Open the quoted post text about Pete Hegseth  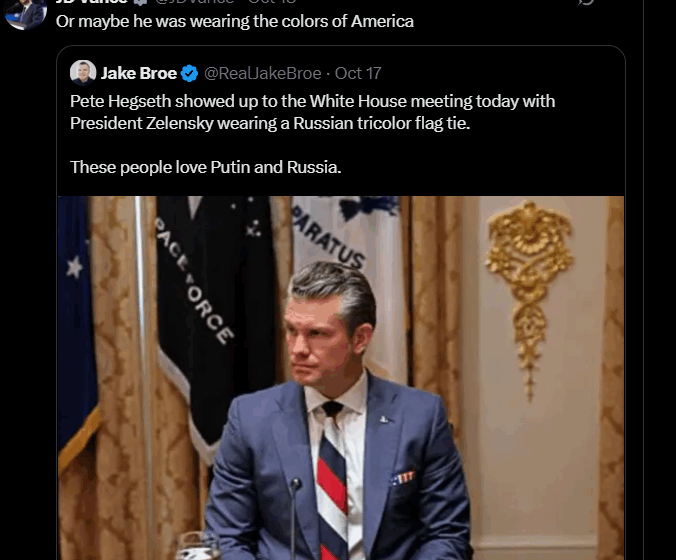click(313, 112)
